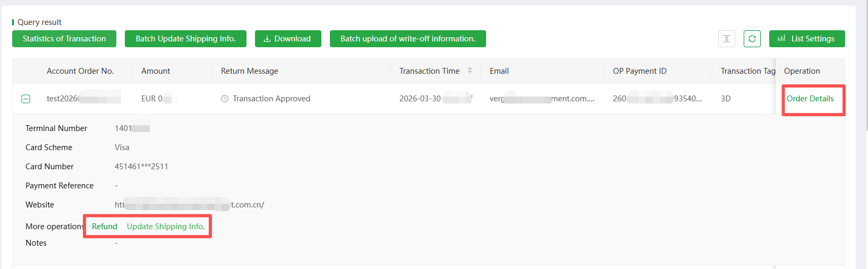The height and width of the screenshot is (269, 868).
Task: Click the Account Order No. column header
Action: click(80, 71)
